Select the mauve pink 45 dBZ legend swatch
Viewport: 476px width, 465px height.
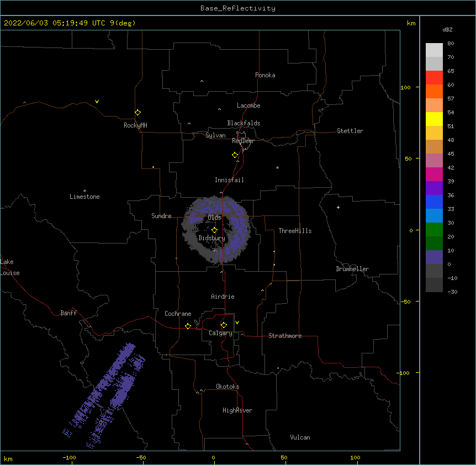click(x=434, y=160)
